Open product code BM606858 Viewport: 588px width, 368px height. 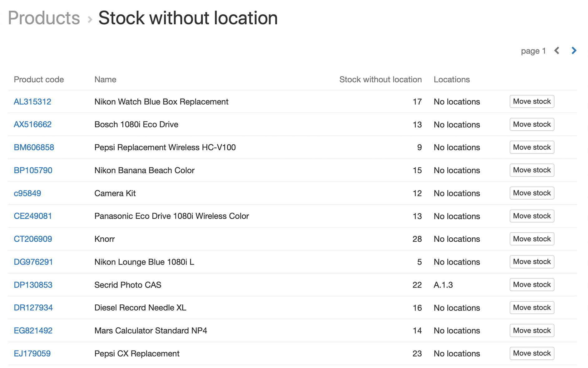tap(34, 147)
